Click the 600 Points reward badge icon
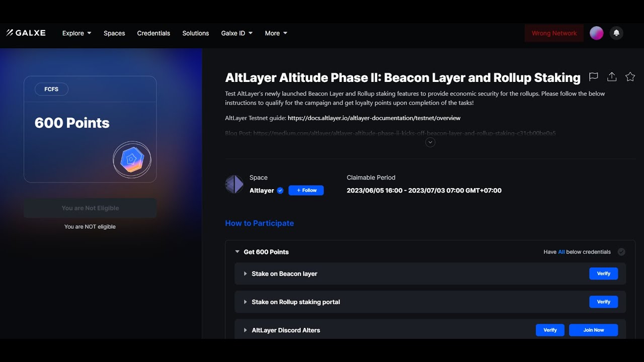Image resolution: width=644 pixels, height=362 pixels. point(132,160)
